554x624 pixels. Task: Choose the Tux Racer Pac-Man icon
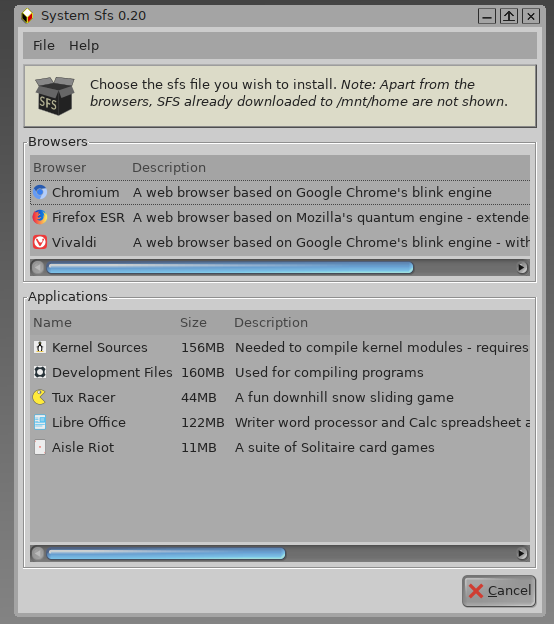coord(40,397)
